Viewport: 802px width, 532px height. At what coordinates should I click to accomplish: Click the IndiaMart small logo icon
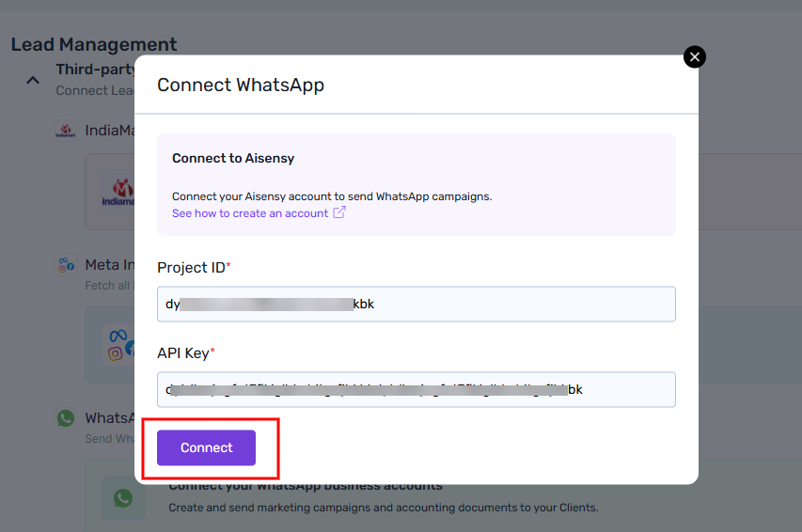pyautogui.click(x=66, y=130)
